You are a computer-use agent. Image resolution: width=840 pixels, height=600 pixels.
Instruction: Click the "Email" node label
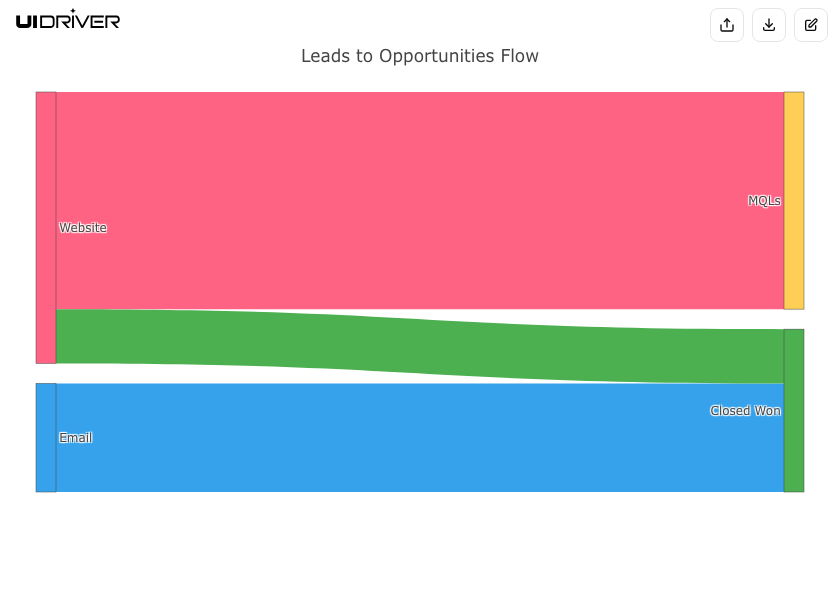[x=76, y=438]
